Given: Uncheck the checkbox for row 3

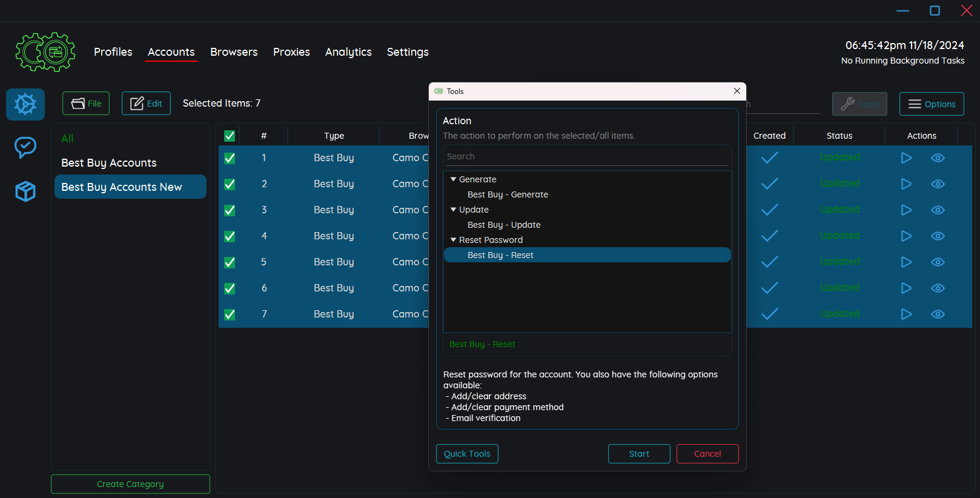Looking at the screenshot, I should [x=230, y=210].
